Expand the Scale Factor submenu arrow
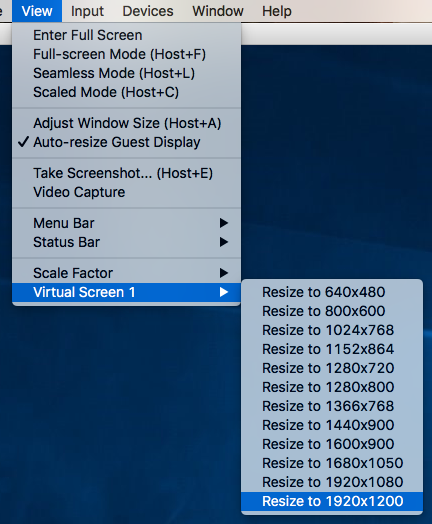The image size is (432, 524). pyautogui.click(x=224, y=273)
